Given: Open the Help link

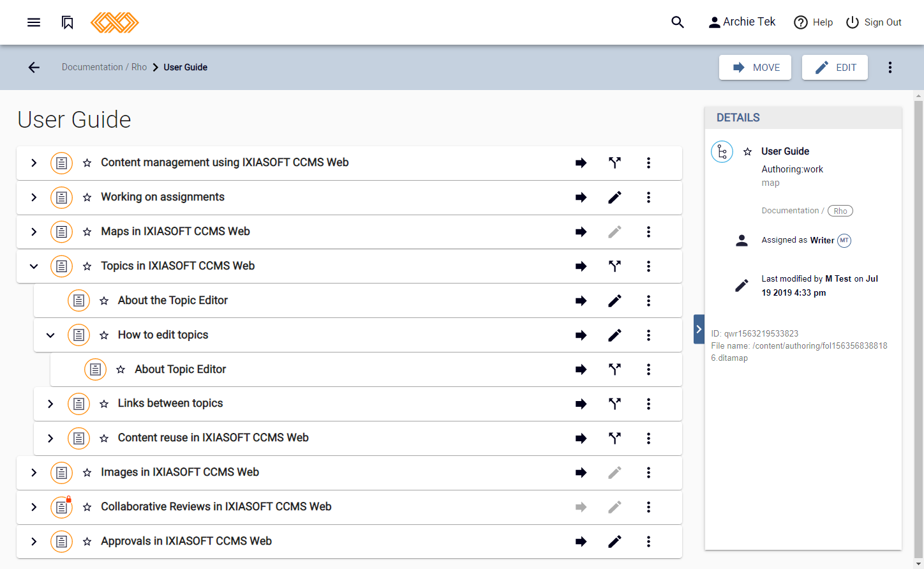Looking at the screenshot, I should point(814,22).
